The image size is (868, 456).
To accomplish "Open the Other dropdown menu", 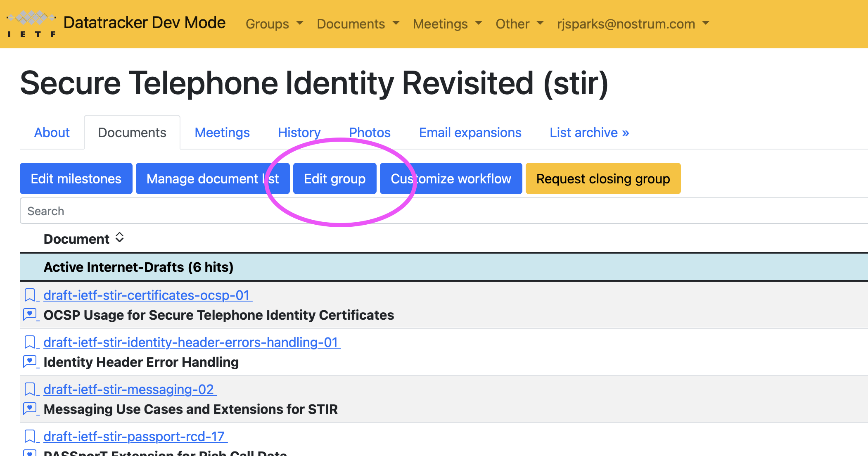I will pos(519,24).
